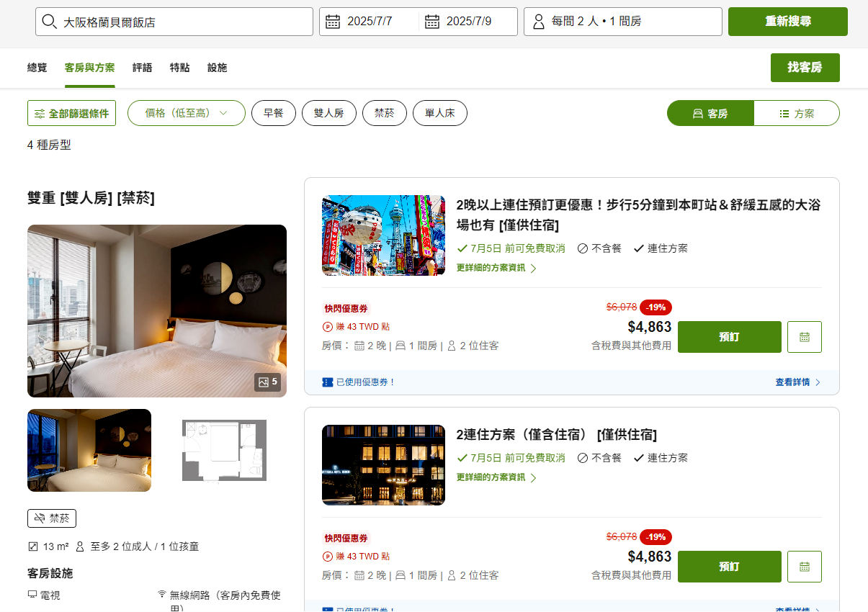Screen dimensions: 868x612
Task: Open the calendar icon button beside the first 預訂
Action: point(804,337)
